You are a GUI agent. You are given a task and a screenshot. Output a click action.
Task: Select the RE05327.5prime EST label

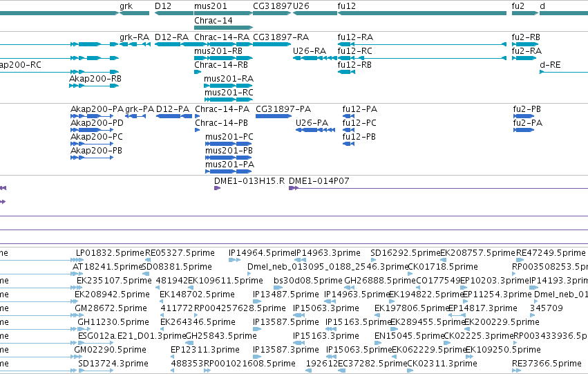(x=180, y=253)
